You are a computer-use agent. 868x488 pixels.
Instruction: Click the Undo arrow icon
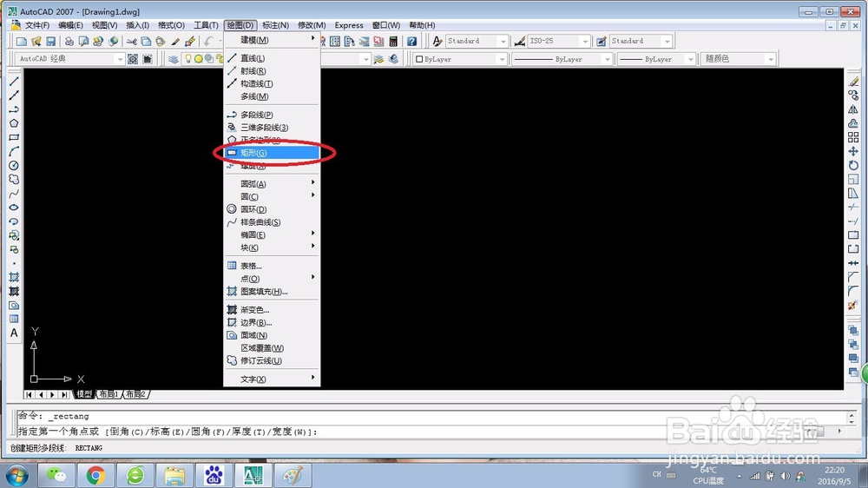click(x=208, y=41)
